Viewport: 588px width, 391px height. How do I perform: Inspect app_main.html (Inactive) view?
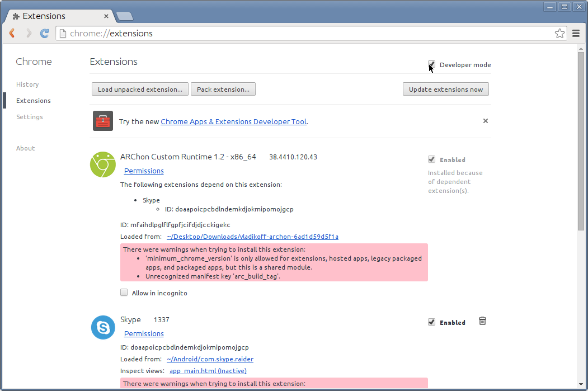208,371
